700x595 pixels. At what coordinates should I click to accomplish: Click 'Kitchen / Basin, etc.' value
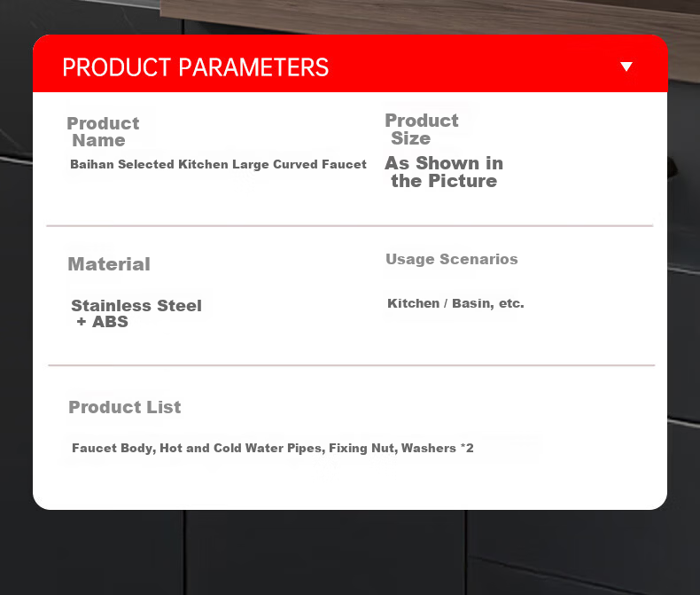coord(455,303)
